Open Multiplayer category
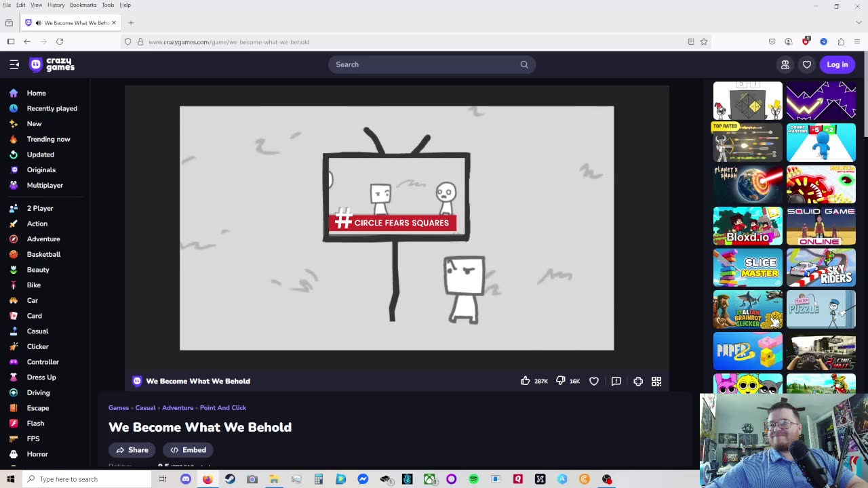The height and width of the screenshot is (488, 868). 45,185
